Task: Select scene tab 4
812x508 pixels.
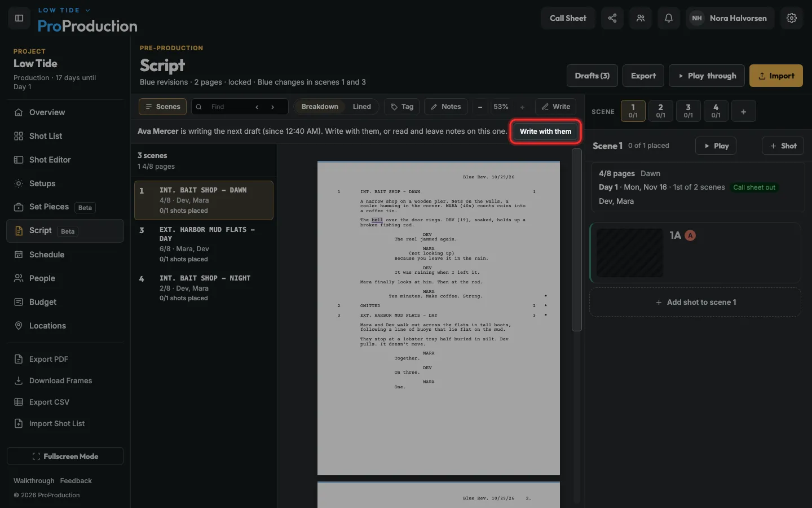Action: click(716, 111)
